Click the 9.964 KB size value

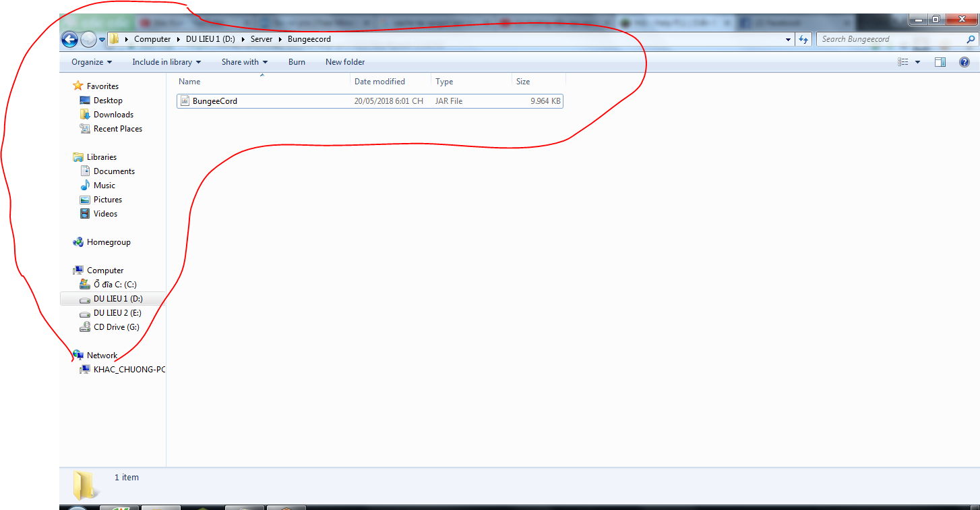[545, 101]
